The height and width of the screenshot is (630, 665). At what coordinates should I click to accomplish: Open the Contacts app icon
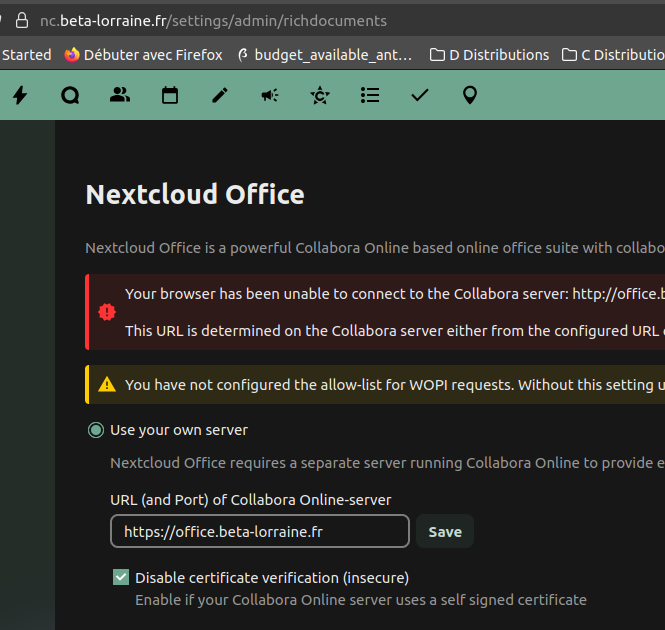pos(120,95)
